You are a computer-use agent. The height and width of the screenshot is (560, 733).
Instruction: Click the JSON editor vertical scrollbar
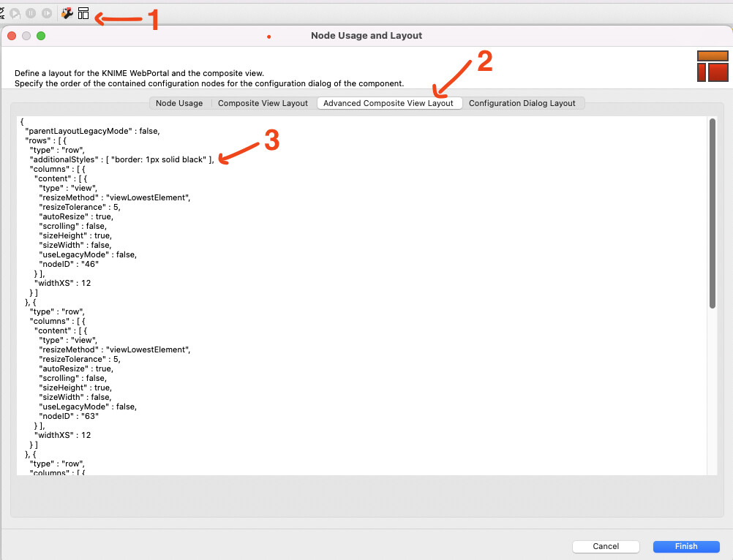[x=713, y=213]
